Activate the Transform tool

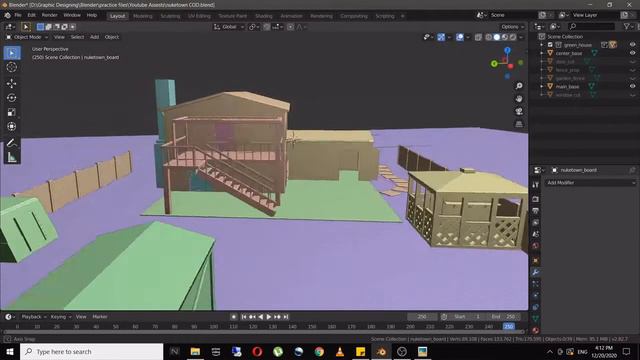[12, 127]
